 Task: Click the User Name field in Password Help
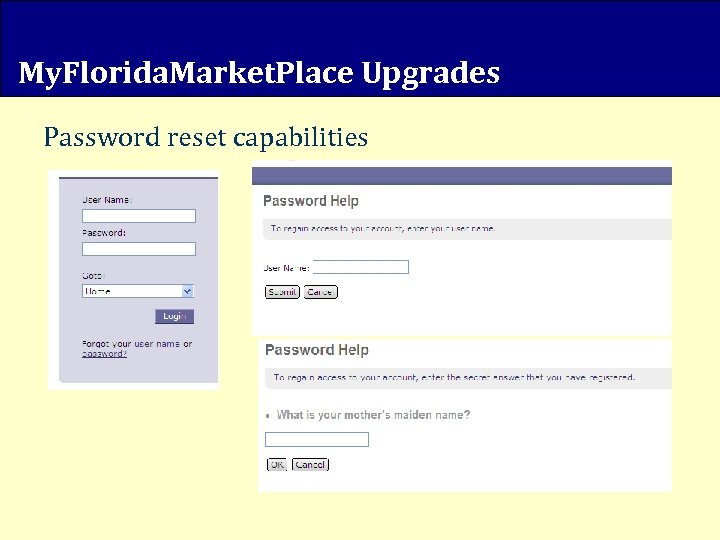pos(361,267)
